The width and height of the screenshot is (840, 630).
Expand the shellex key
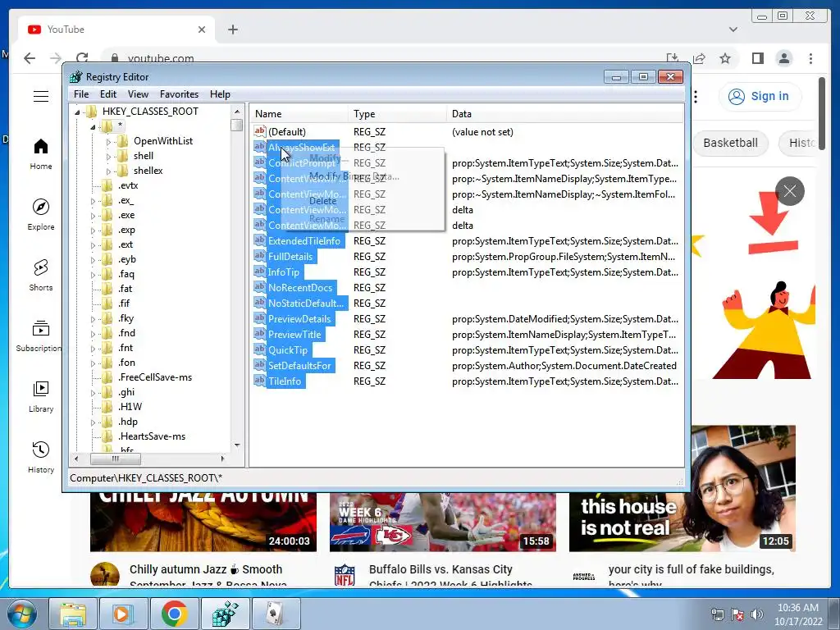click(x=108, y=171)
